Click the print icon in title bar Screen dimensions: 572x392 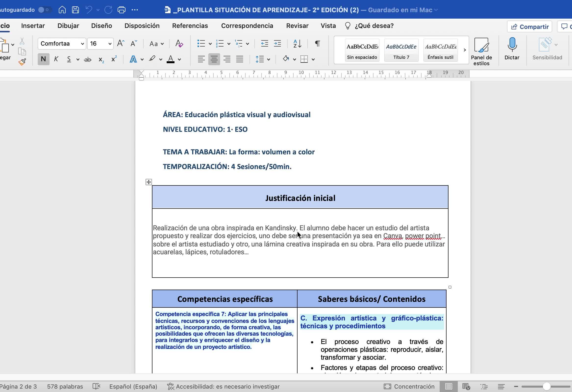(121, 10)
